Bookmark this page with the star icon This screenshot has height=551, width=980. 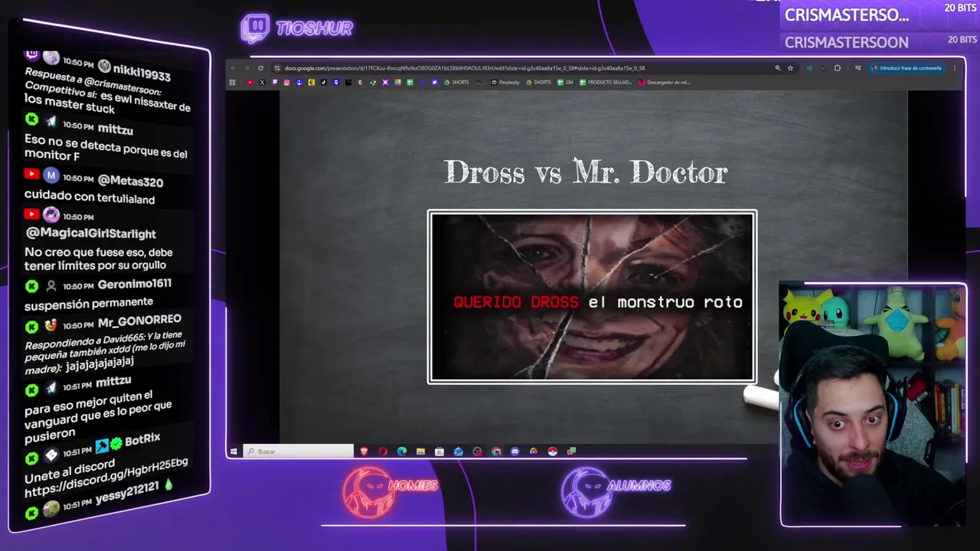pyautogui.click(x=790, y=68)
